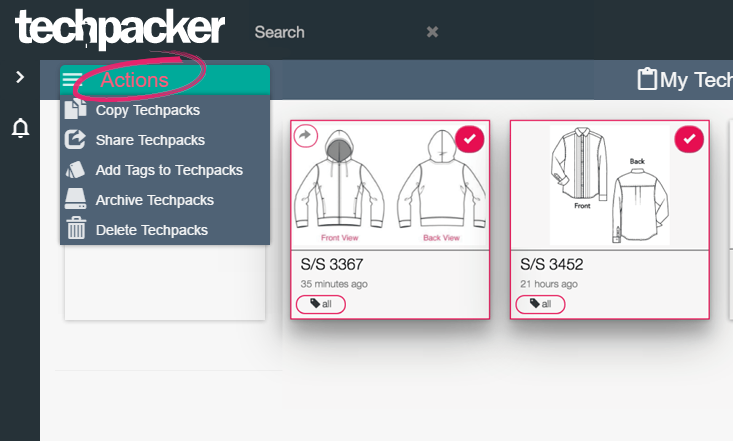733x441 pixels.
Task: Uncheck the S/S 3452 selection circle
Action: (x=689, y=139)
